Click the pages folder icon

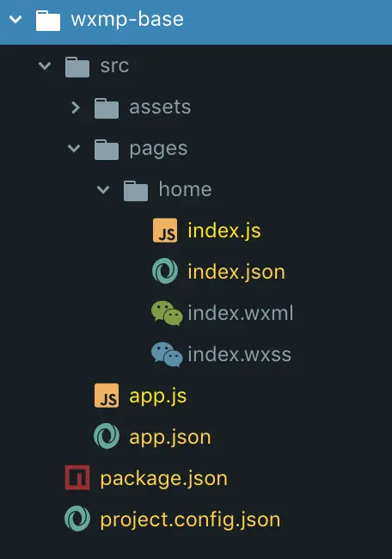pyautogui.click(x=107, y=150)
